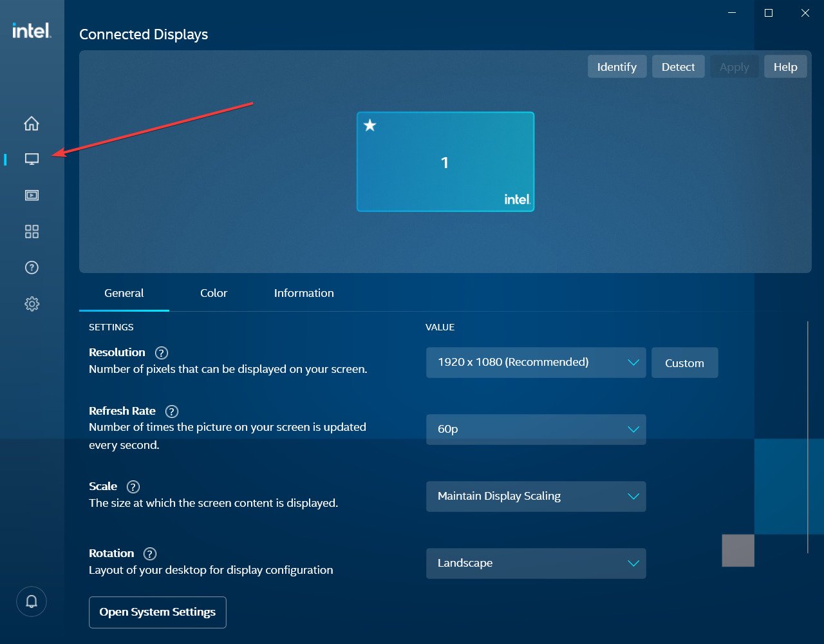Click the Help button
This screenshot has height=644, width=824.
coord(785,67)
